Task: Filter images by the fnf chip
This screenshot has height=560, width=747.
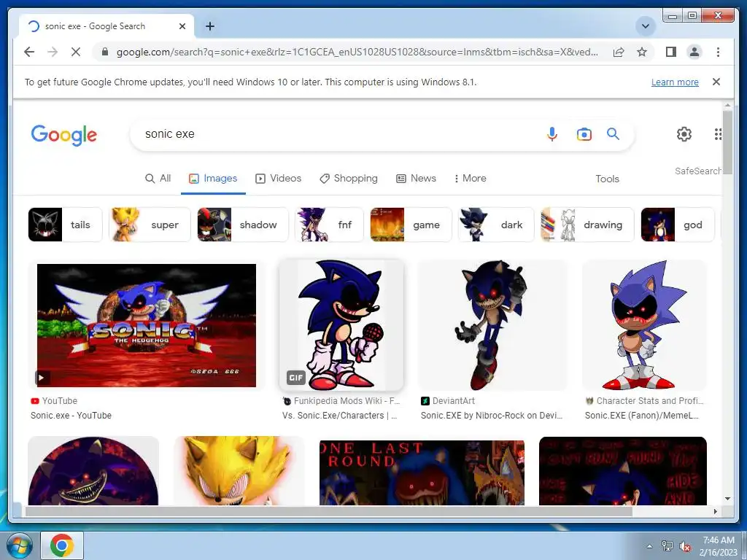Action: click(329, 225)
